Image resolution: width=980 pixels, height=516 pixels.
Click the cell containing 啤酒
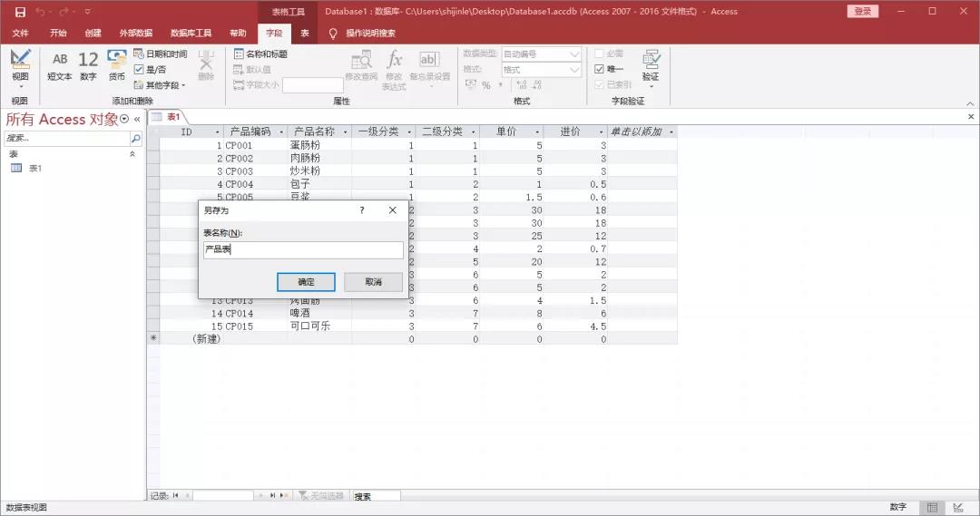319,313
